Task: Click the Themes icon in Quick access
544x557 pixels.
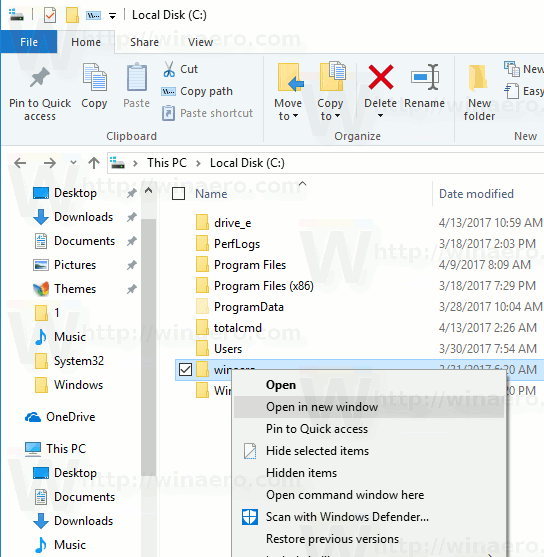Action: 41,289
